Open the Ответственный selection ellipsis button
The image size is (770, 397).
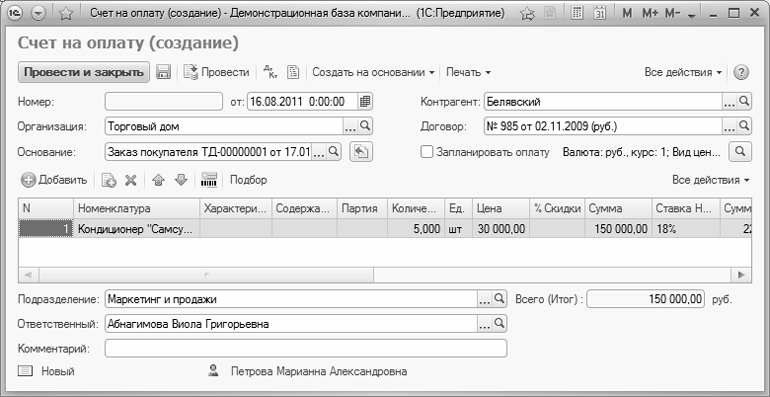click(x=485, y=324)
